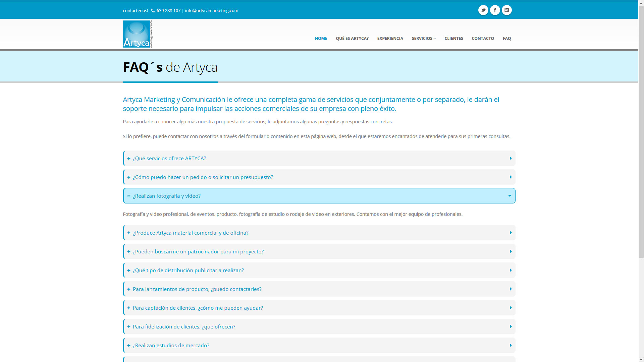Expand arrow on '¿Pueden buscarme un patrocinador' row
The height and width of the screenshot is (362, 644).
coord(511,252)
